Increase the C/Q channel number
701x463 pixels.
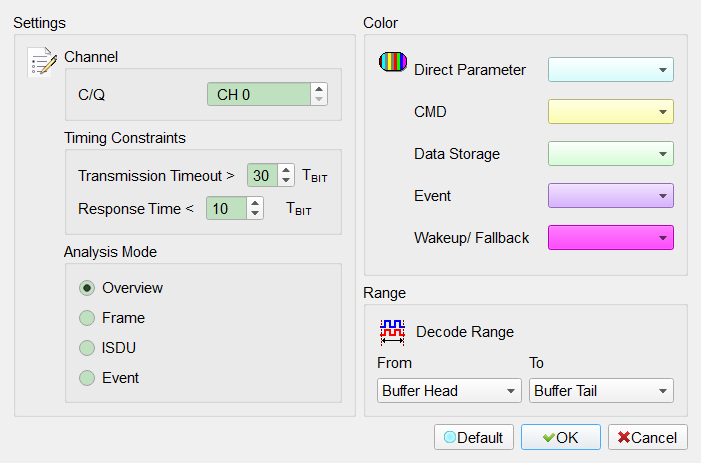tap(319, 88)
